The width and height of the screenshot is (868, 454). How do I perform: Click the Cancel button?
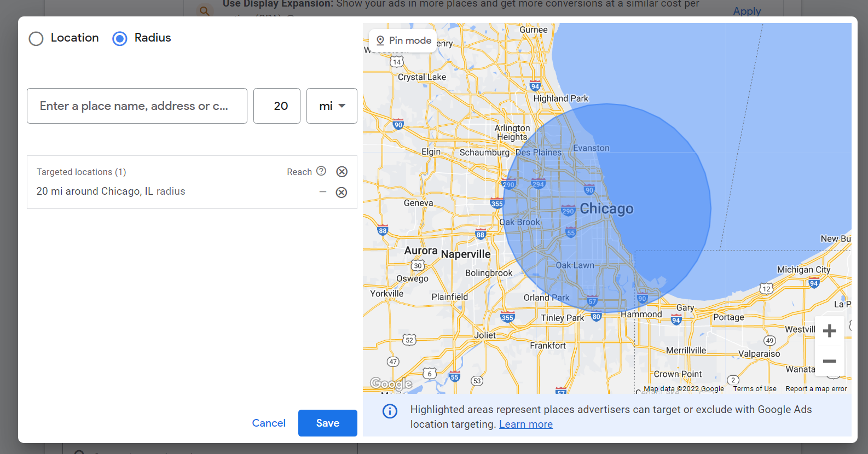[269, 423]
